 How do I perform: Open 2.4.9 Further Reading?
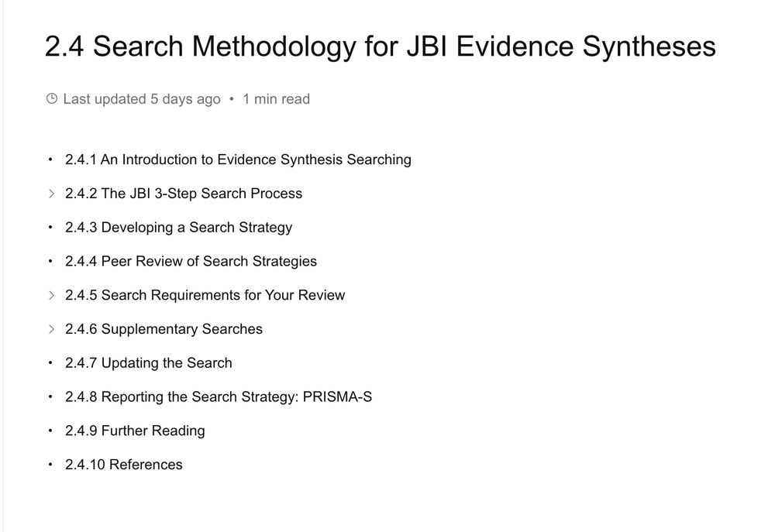135,431
